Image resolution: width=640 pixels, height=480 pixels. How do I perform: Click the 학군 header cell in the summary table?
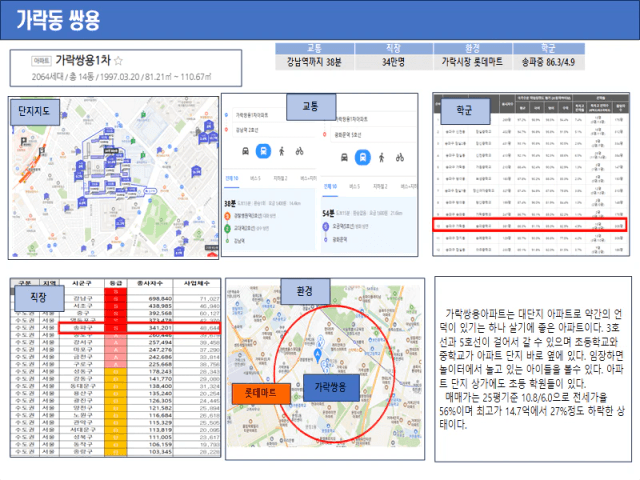coord(549,49)
